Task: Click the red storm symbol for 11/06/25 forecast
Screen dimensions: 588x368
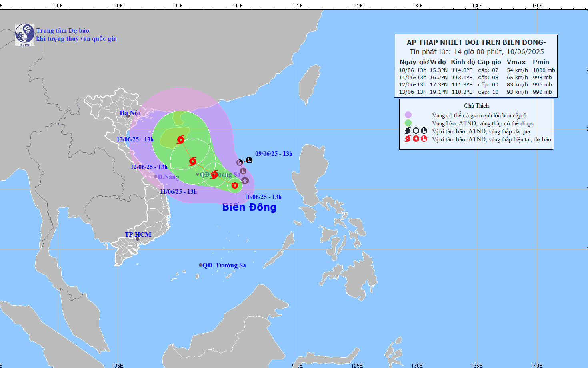Action: click(x=214, y=174)
